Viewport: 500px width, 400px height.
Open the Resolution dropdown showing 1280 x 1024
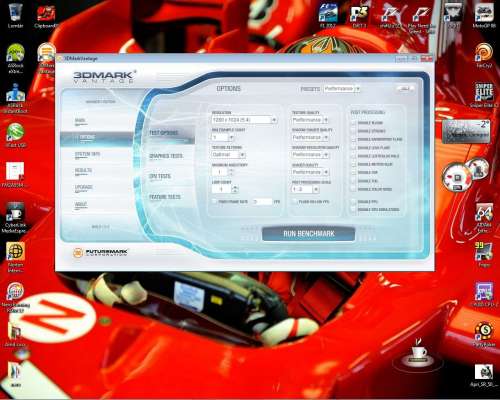coord(244,120)
